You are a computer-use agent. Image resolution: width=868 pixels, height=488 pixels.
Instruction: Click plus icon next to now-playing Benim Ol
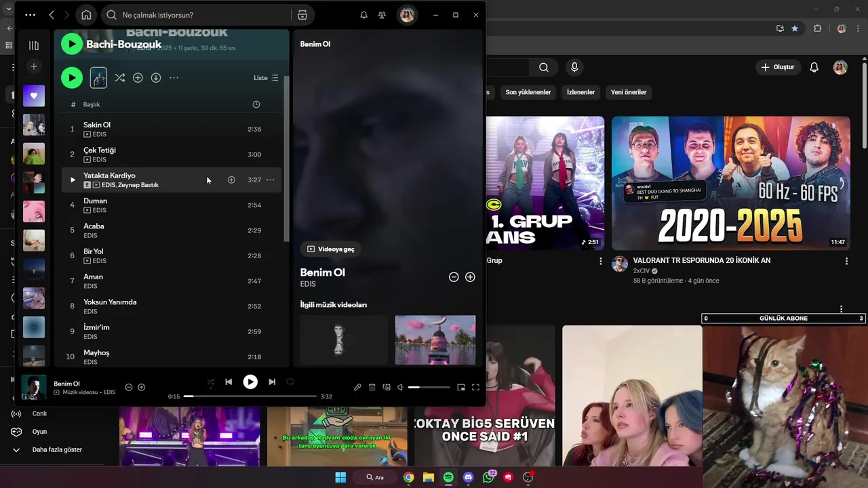tap(141, 387)
